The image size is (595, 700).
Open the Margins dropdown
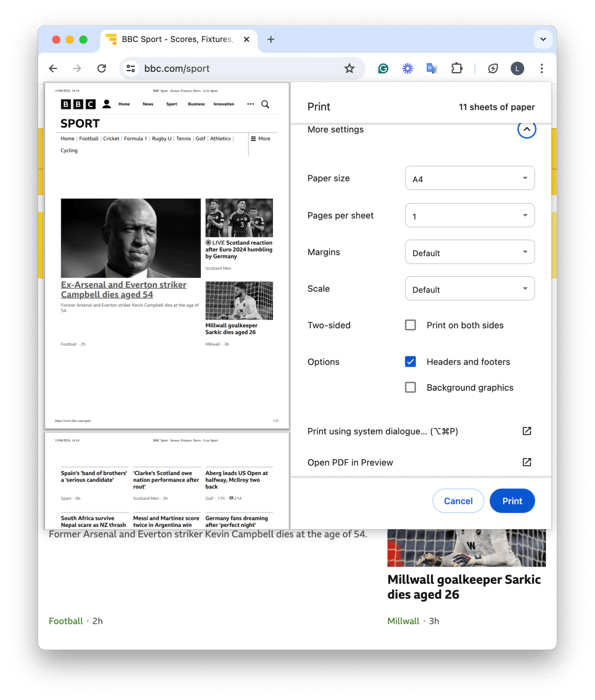(470, 252)
